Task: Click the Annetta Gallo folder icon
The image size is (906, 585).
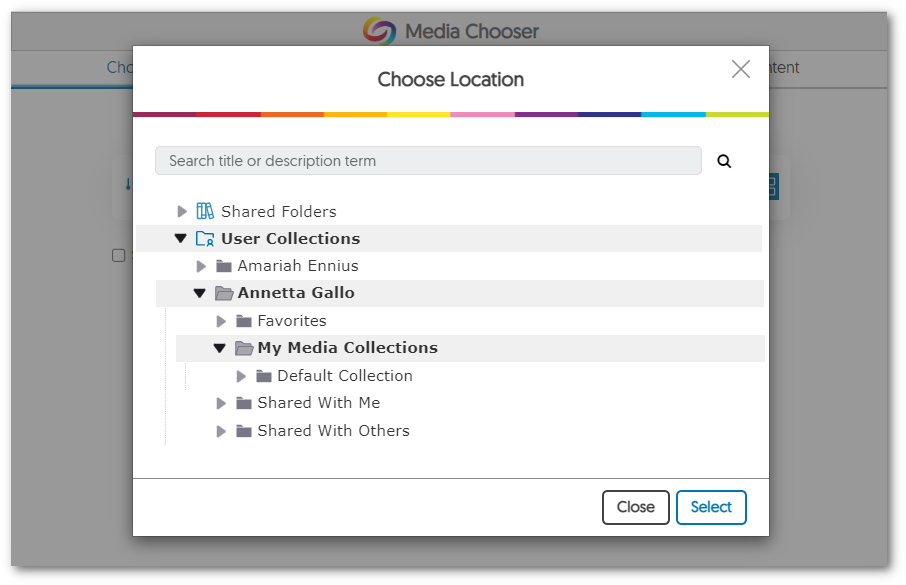Action: coord(224,293)
